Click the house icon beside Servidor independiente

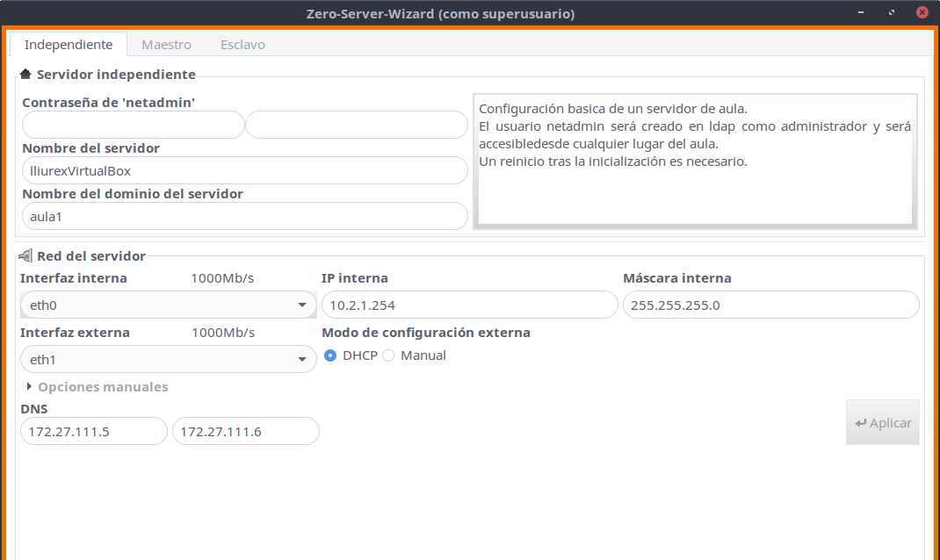click(x=25, y=75)
